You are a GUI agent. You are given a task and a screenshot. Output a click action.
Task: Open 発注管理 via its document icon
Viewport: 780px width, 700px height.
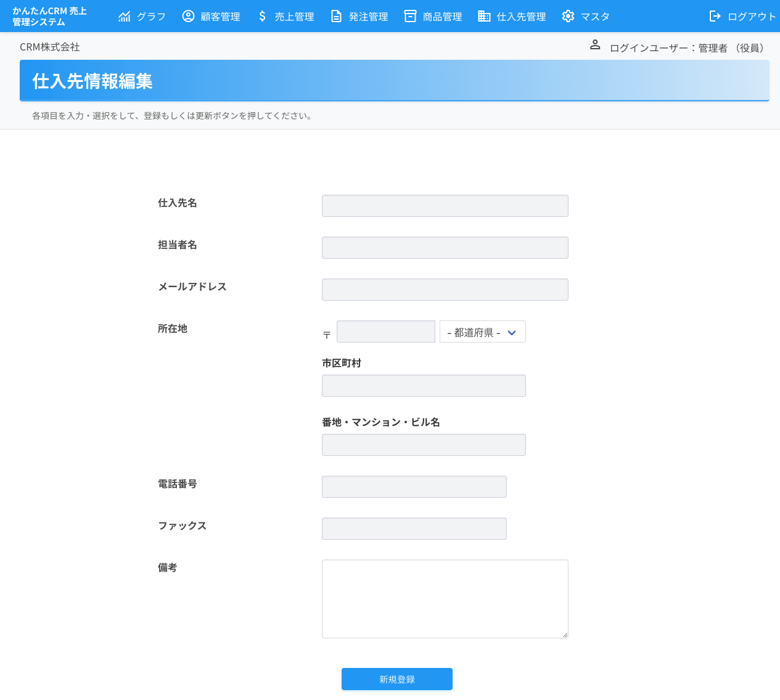pos(335,16)
